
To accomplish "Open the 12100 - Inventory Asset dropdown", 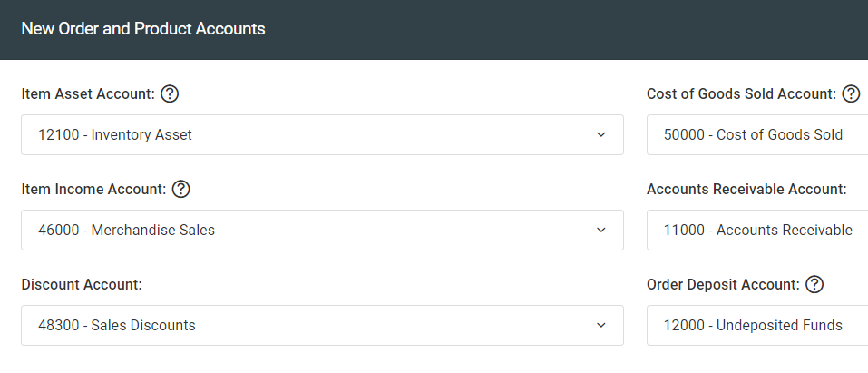I will [x=322, y=134].
